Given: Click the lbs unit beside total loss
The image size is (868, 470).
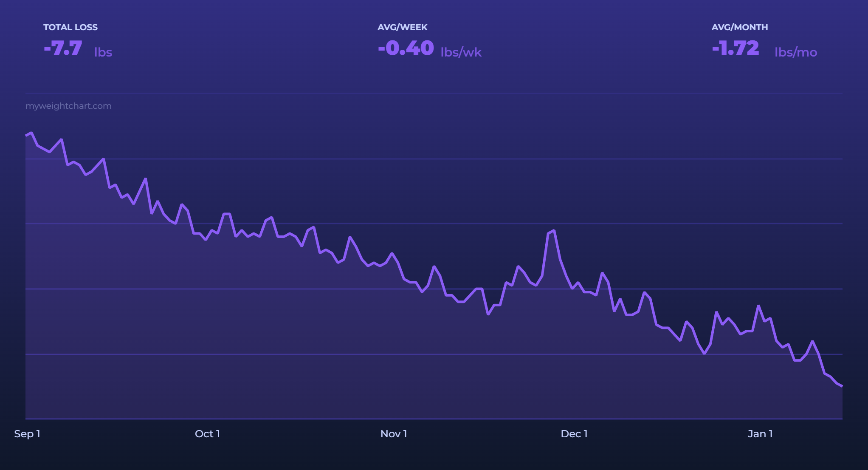Looking at the screenshot, I should pos(103,52).
